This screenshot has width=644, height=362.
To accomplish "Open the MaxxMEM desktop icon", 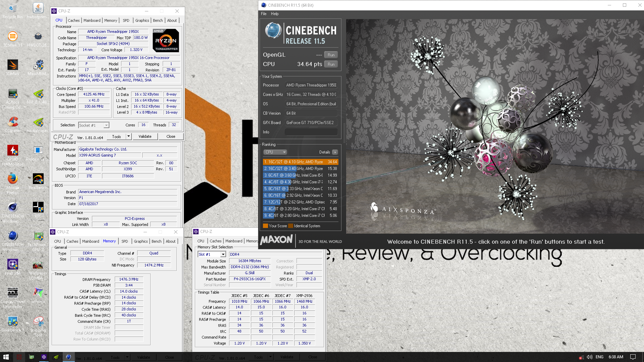I will 38,68.
